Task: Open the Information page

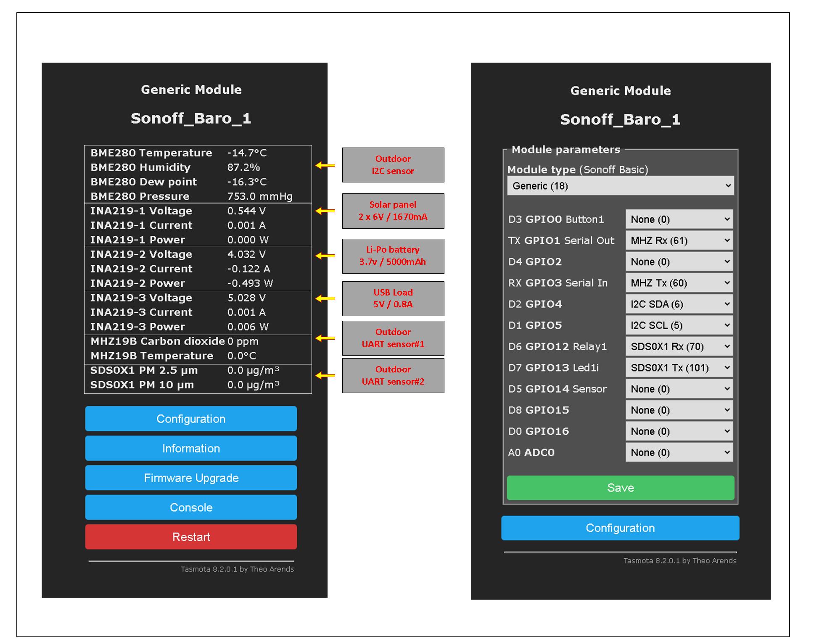Action: 191,448
